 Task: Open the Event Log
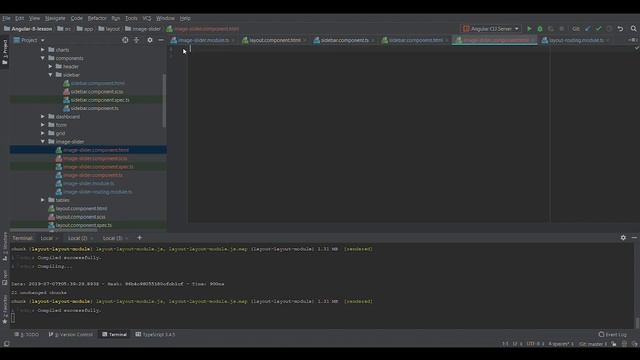[613, 334]
